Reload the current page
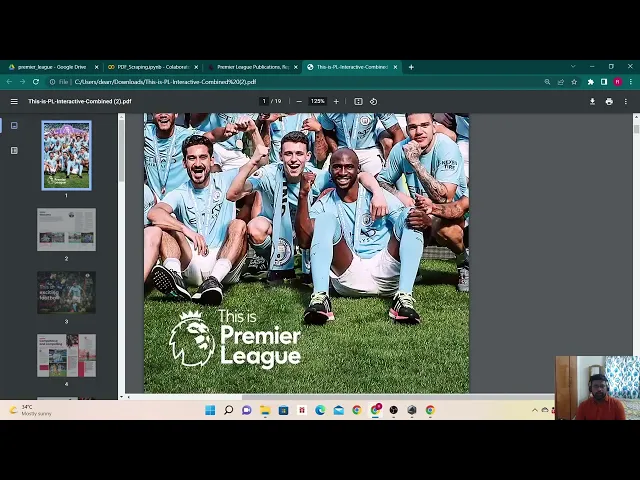The width and height of the screenshot is (640, 480). click(x=36, y=82)
